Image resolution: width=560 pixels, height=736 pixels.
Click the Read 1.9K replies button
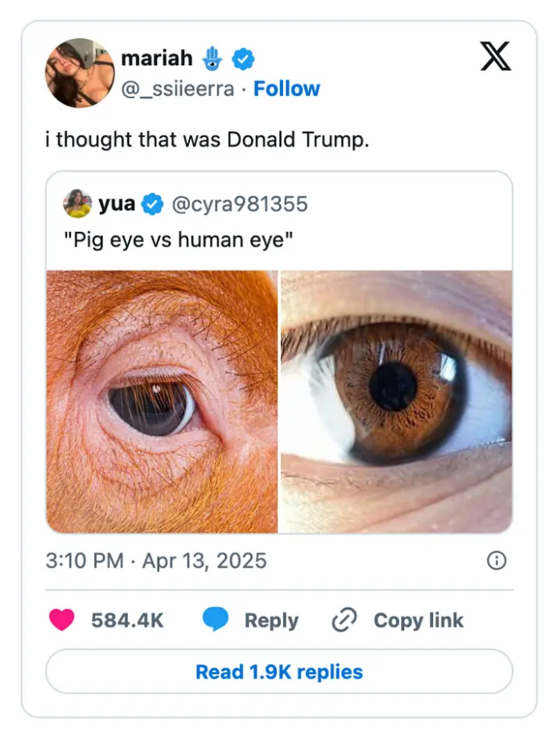(280, 670)
